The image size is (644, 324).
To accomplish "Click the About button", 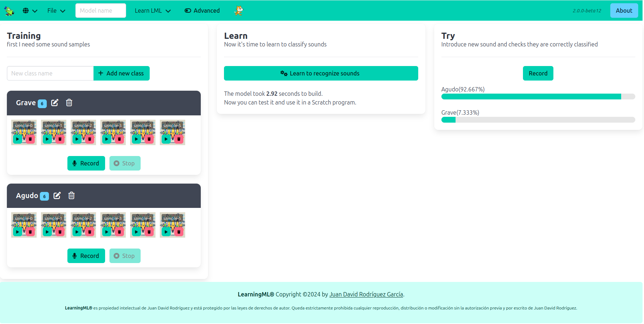I will [x=624, y=11].
